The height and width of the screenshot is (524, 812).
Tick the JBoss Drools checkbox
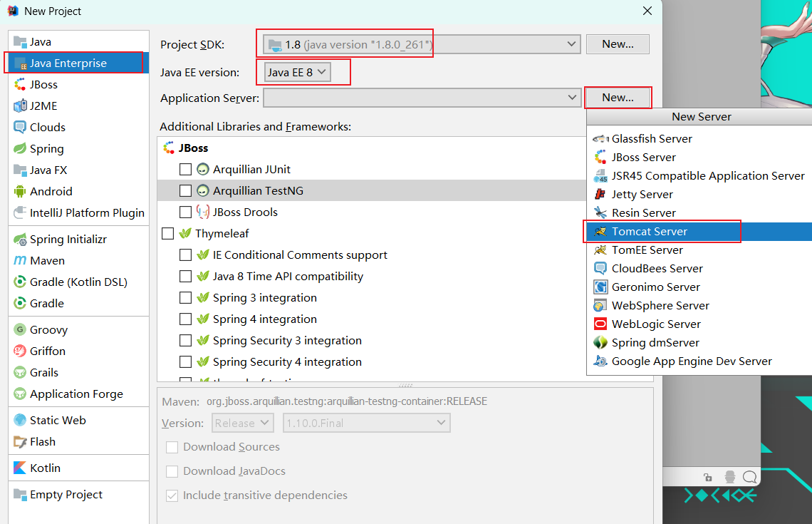(185, 212)
